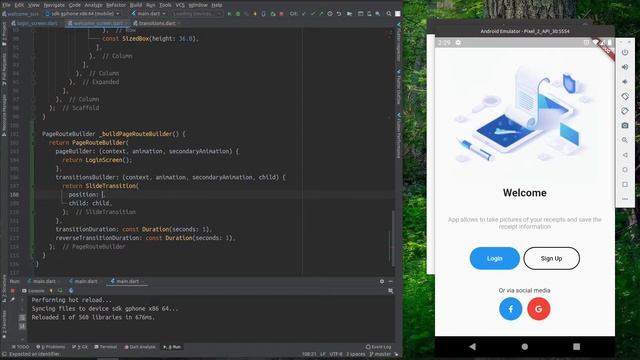Viewport: 640px width, 360px height.
Task: Click emulator sidebar Overview square
Action: coord(625,184)
